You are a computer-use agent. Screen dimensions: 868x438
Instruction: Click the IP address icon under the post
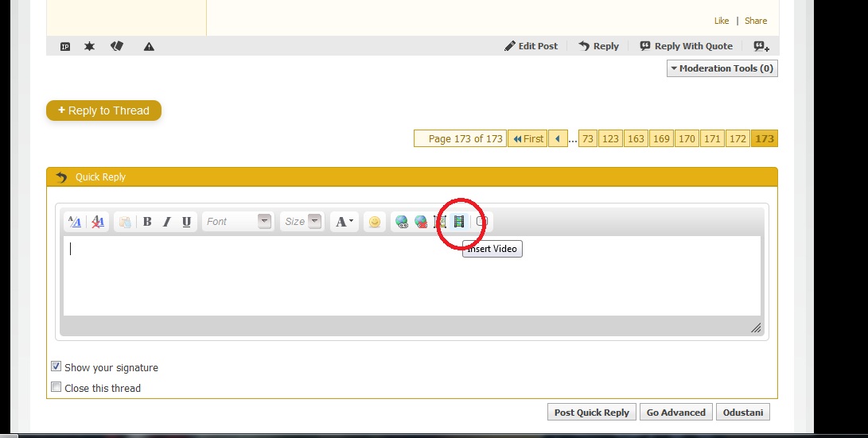point(65,47)
